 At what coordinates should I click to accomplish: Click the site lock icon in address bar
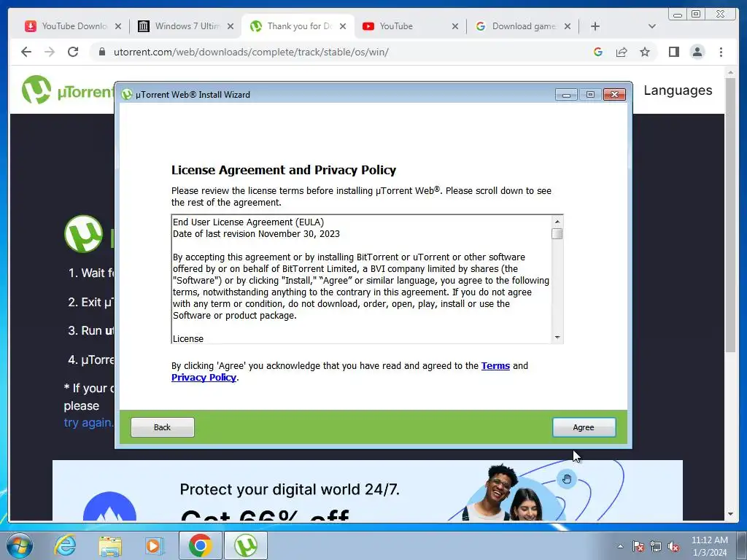101,52
